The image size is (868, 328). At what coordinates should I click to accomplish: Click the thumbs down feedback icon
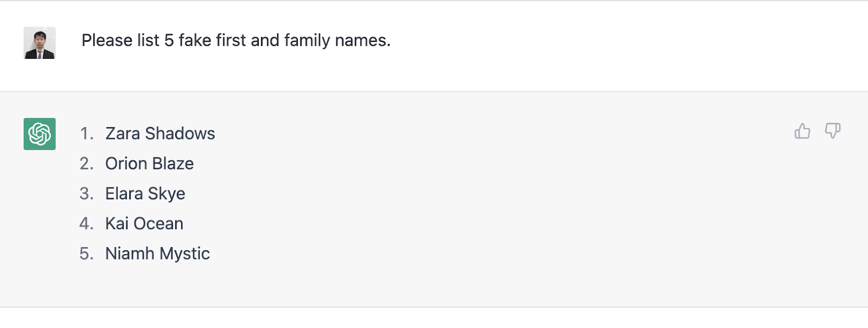pyautogui.click(x=833, y=131)
